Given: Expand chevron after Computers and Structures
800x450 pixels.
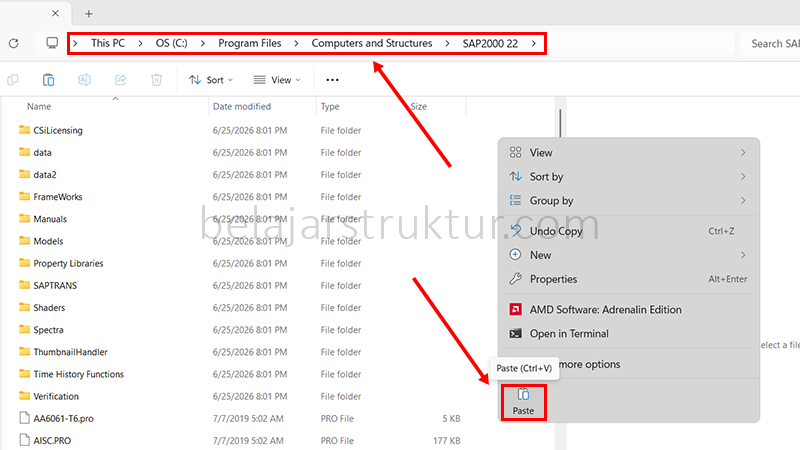Looking at the screenshot, I should [x=447, y=43].
